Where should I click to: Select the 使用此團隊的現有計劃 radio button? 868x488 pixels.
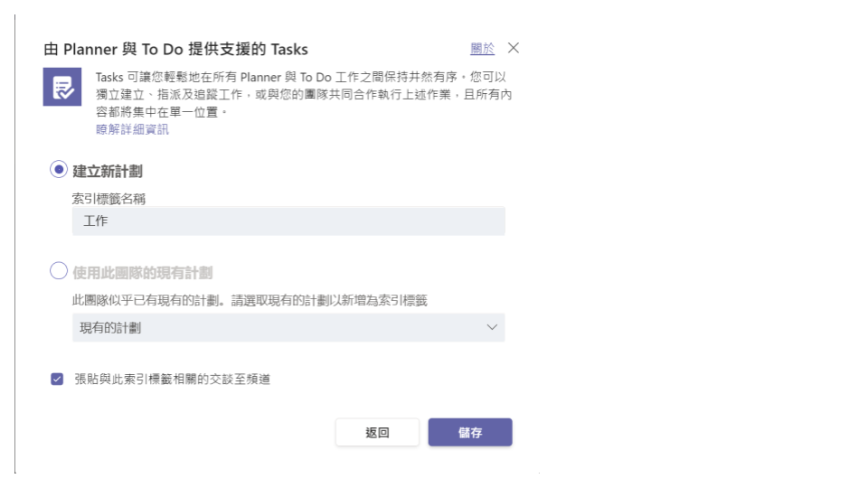pyautogui.click(x=59, y=270)
